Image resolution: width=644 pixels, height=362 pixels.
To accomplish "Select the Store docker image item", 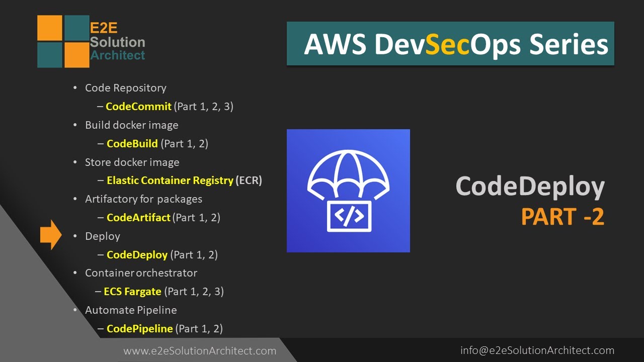I will tap(132, 162).
